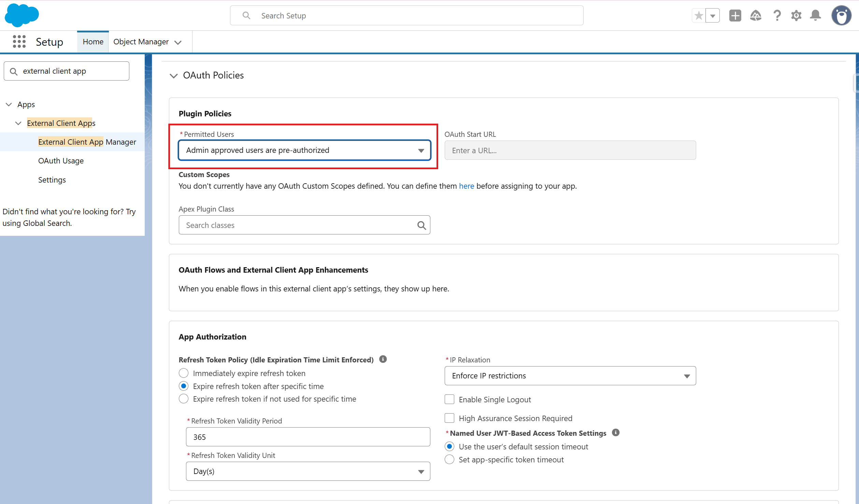Viewport: 859px width, 504px height.
Task: Open Settings under External Client Apps
Action: click(x=52, y=180)
